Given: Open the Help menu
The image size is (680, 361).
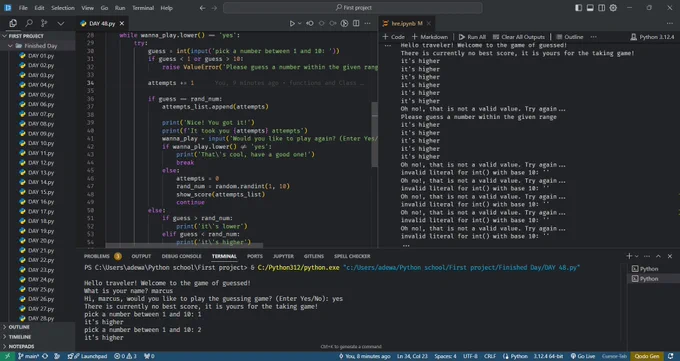Looking at the screenshot, I should coord(167,8).
